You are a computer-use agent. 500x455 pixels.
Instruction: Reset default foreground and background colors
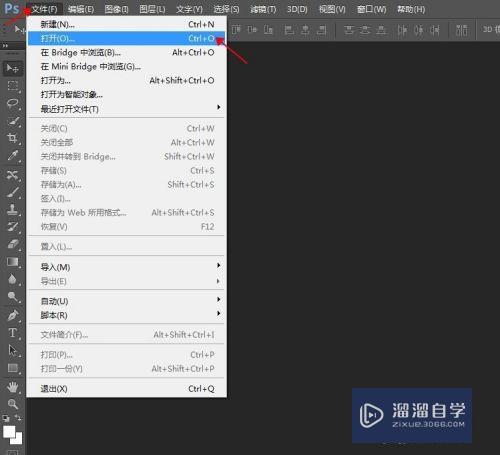pyautogui.click(x=6, y=418)
